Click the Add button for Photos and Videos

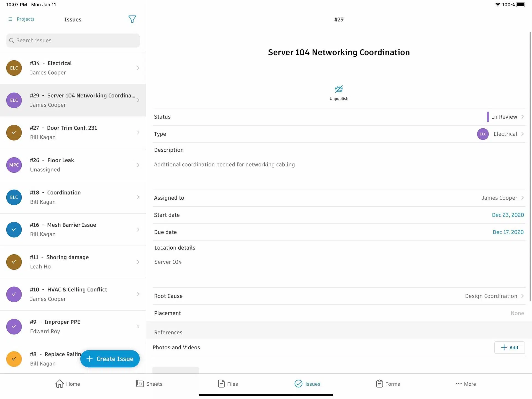pyautogui.click(x=509, y=347)
